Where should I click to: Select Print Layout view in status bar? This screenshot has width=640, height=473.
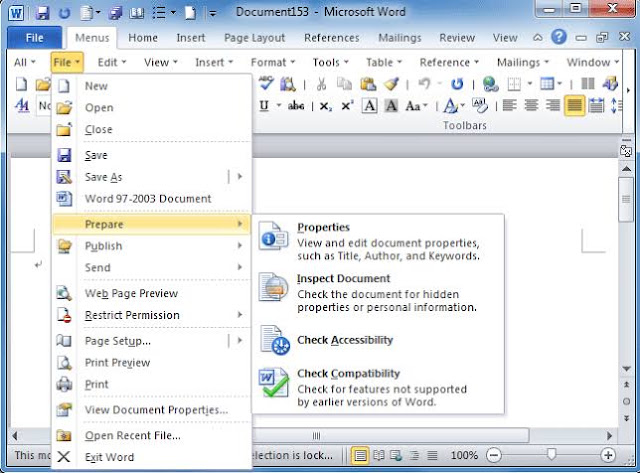coord(360,455)
